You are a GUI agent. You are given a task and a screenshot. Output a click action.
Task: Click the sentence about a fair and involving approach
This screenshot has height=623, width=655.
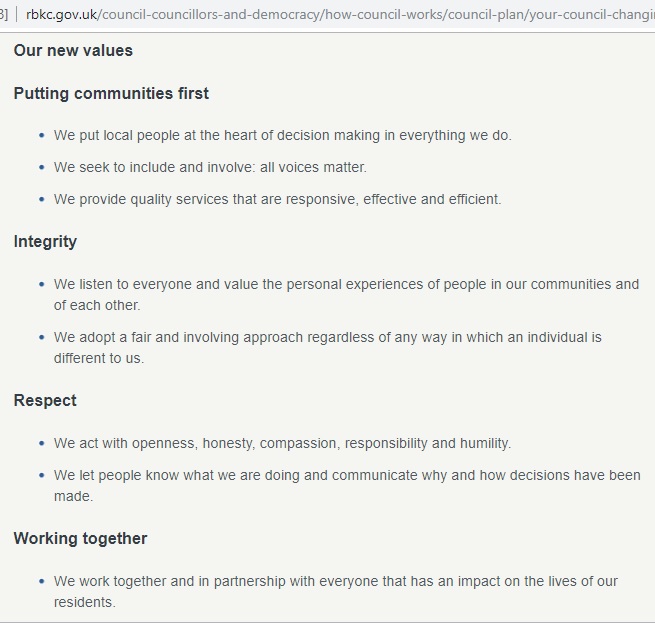click(327, 337)
